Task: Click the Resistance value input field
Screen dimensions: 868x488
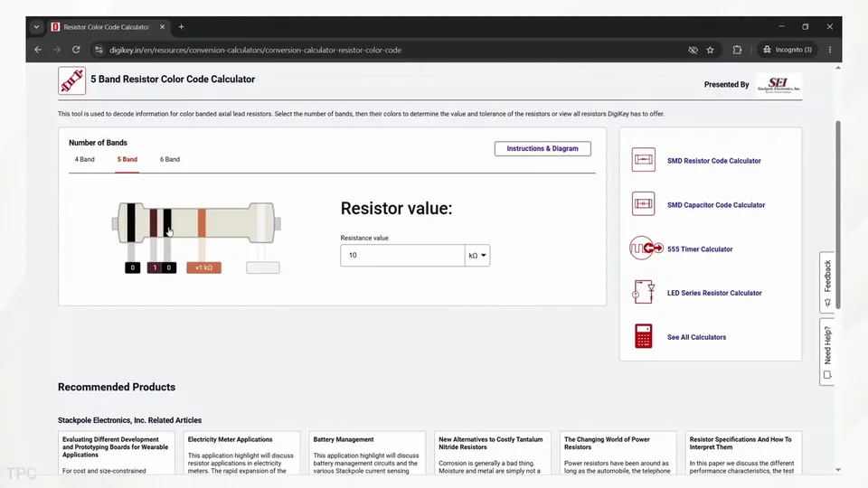Action: coord(402,256)
